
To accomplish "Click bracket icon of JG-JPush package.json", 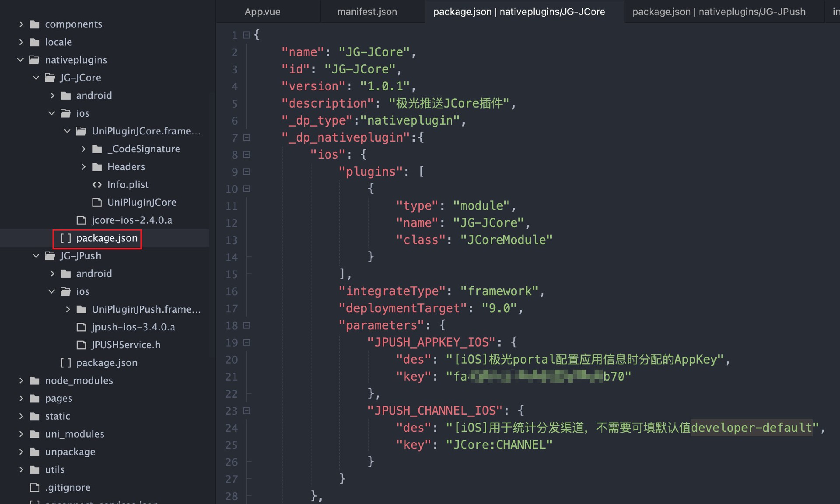I will tap(66, 363).
